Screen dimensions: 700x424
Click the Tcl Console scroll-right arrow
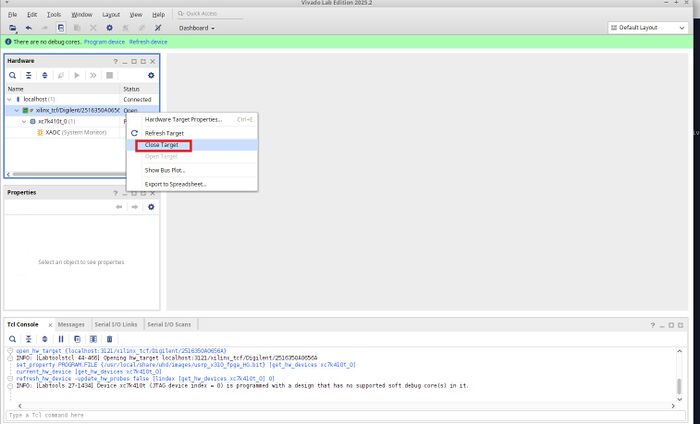click(x=673, y=406)
